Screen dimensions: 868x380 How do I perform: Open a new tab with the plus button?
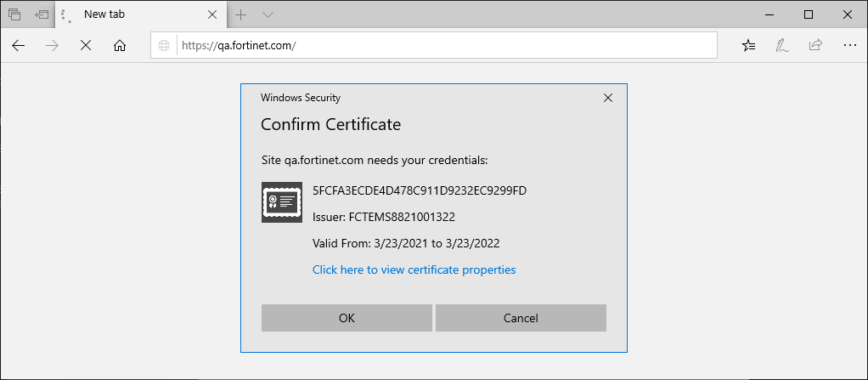241,14
